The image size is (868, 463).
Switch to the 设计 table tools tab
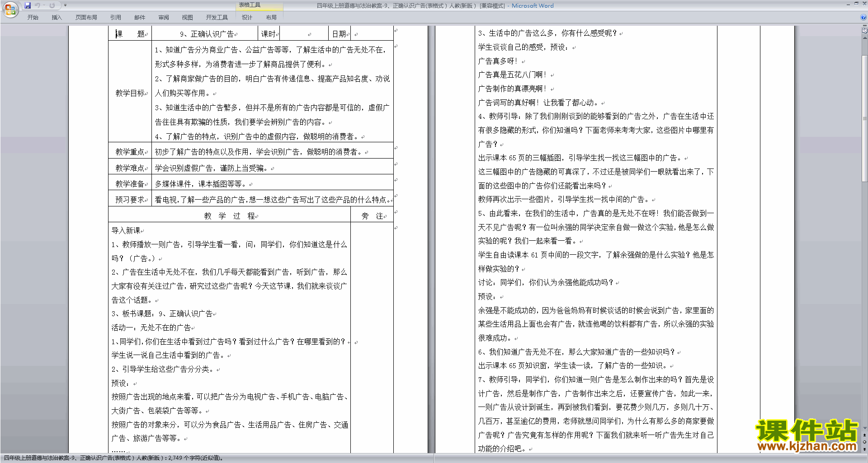coord(247,17)
